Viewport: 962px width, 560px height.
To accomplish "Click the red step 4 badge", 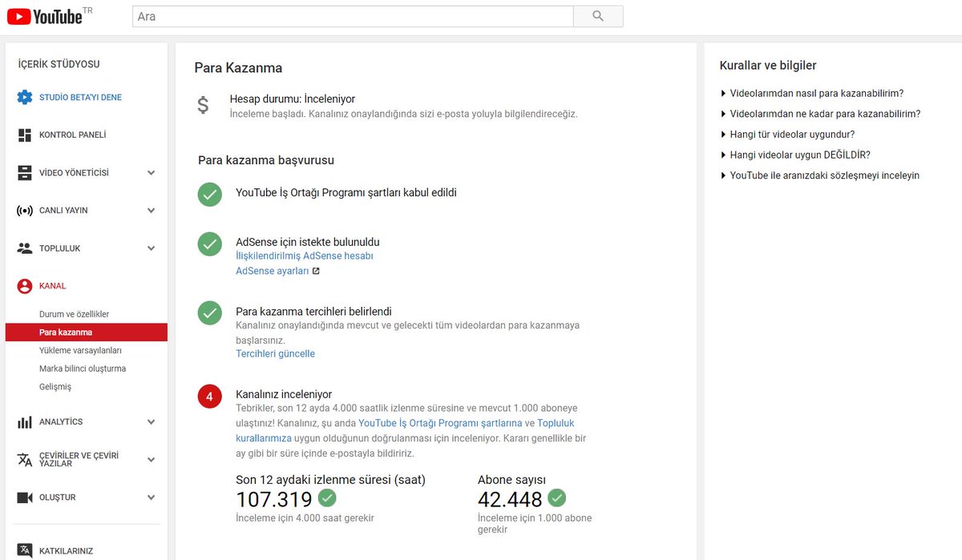I will click(x=210, y=397).
